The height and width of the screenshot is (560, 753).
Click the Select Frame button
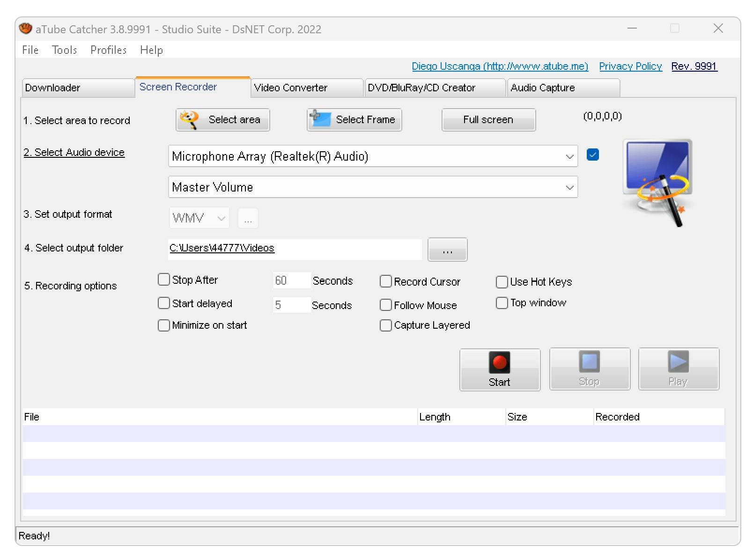click(354, 120)
